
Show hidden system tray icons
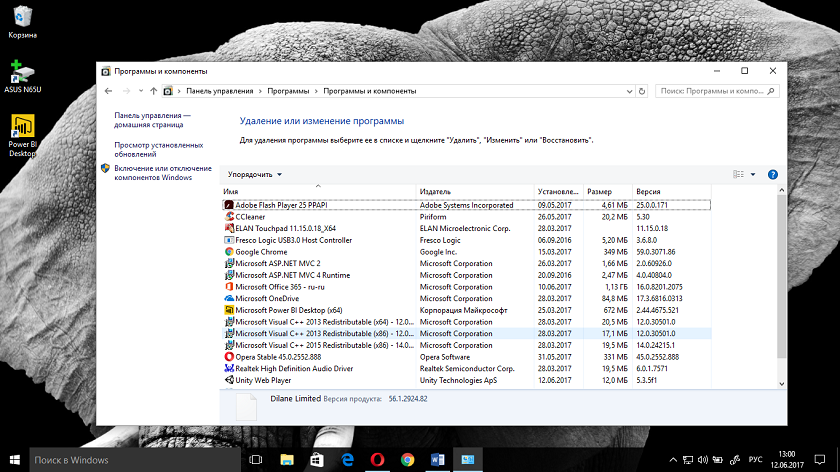coord(673,460)
